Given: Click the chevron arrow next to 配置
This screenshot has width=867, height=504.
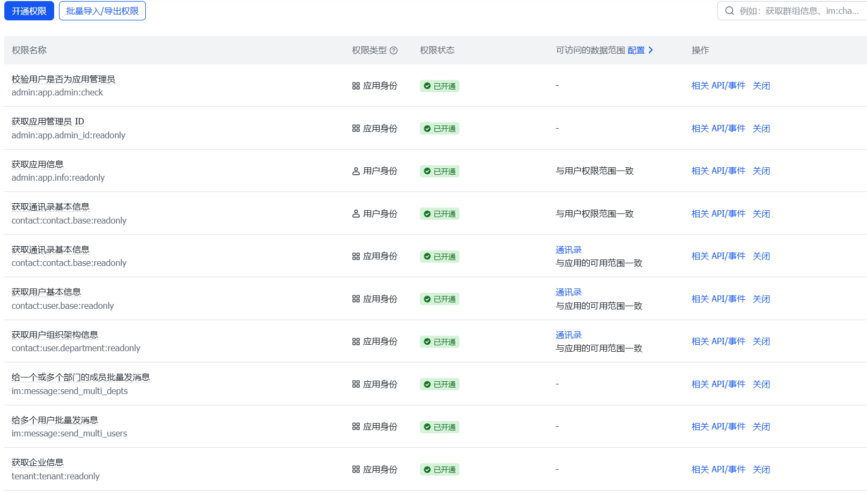Looking at the screenshot, I should (x=651, y=50).
